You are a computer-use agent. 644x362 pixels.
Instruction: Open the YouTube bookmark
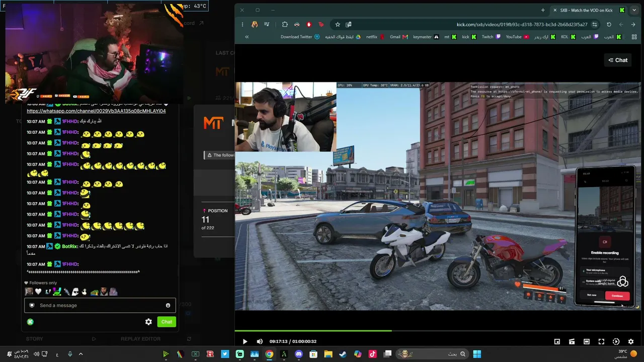[517, 37]
